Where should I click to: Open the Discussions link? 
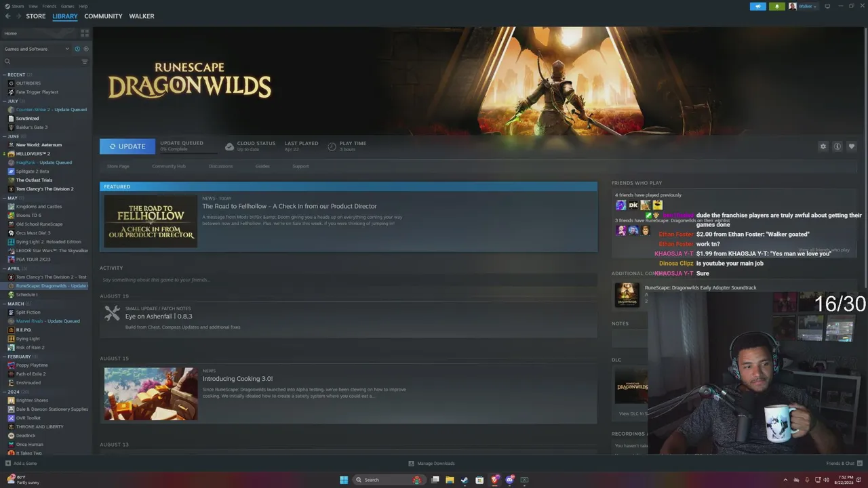[x=220, y=166]
